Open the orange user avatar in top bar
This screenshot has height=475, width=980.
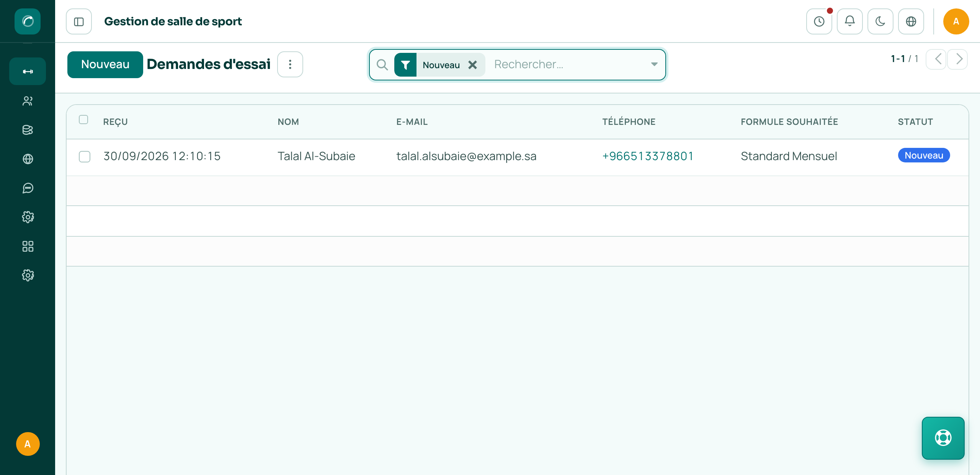(956, 21)
